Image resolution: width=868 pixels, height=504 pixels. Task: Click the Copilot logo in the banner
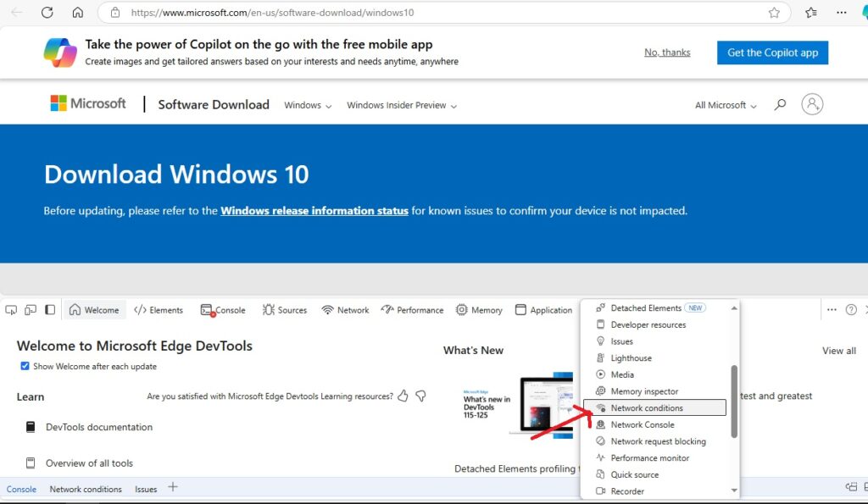(x=60, y=53)
